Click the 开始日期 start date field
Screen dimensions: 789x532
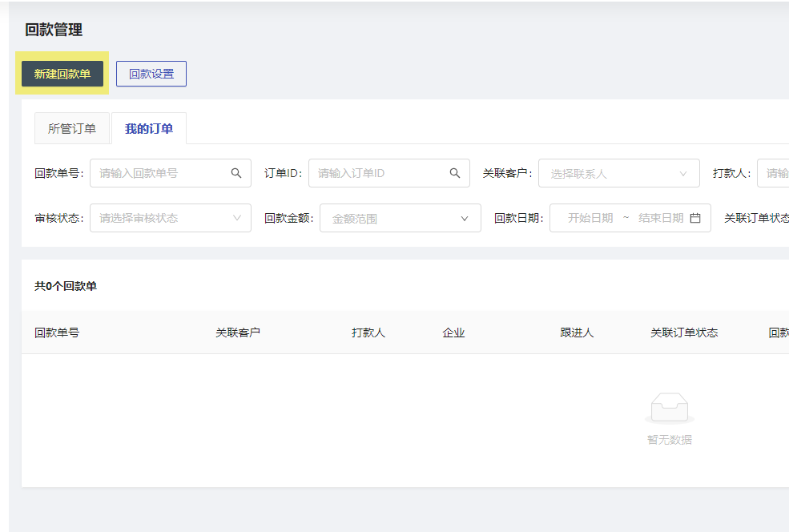pos(590,218)
